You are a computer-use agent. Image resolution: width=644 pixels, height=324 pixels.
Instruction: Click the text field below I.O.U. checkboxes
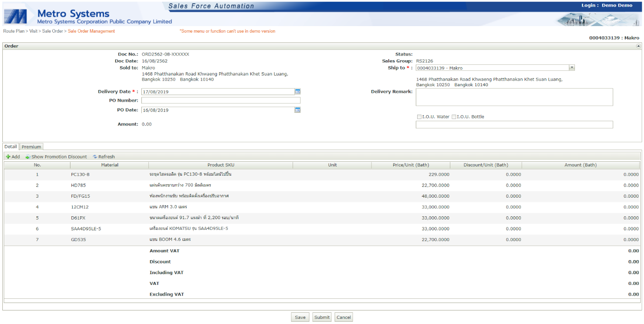(x=514, y=124)
